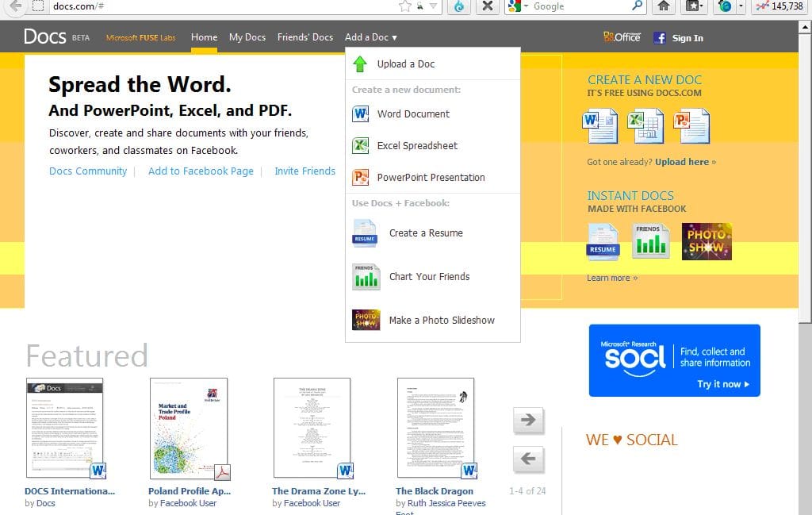812x515 pixels.
Task: Click the Add to Facebook Page link
Action: tap(201, 171)
